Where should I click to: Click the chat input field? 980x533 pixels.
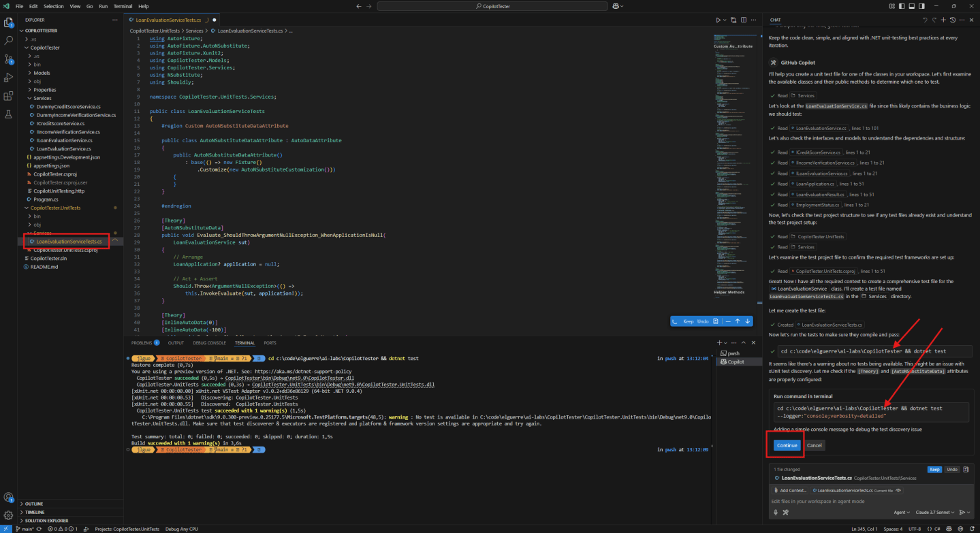pyautogui.click(x=872, y=501)
